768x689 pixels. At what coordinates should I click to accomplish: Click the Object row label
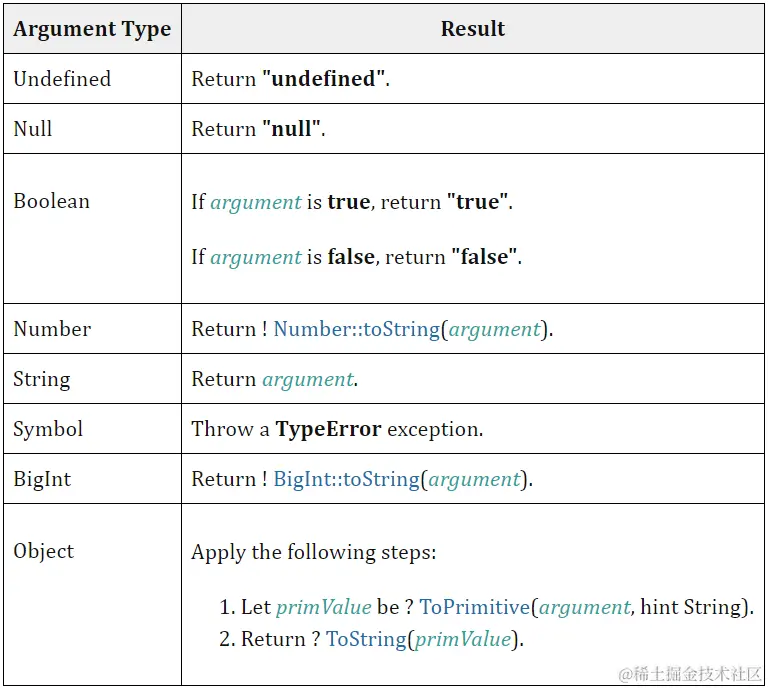(44, 551)
